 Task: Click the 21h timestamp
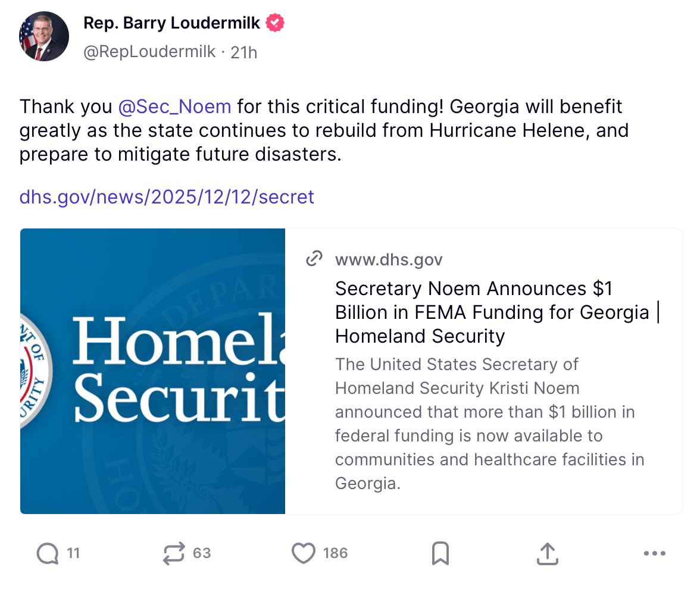coord(244,52)
